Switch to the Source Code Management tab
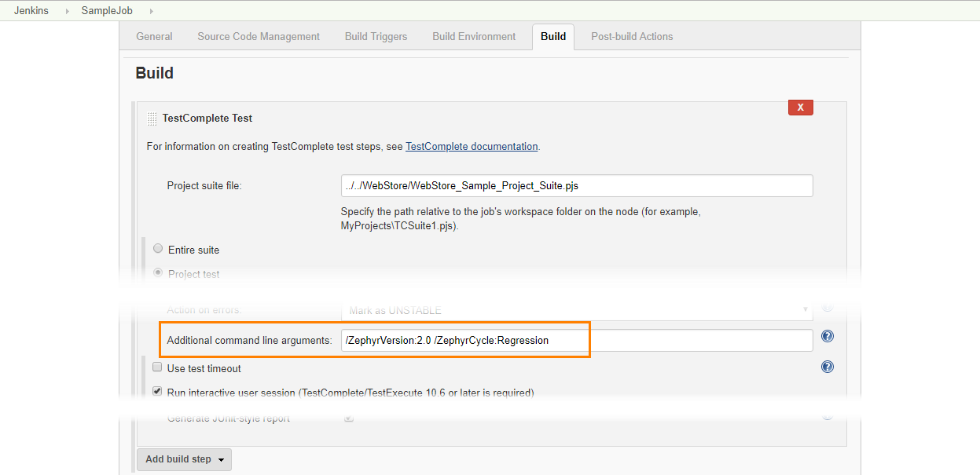This screenshot has width=980, height=475. pyautogui.click(x=259, y=36)
